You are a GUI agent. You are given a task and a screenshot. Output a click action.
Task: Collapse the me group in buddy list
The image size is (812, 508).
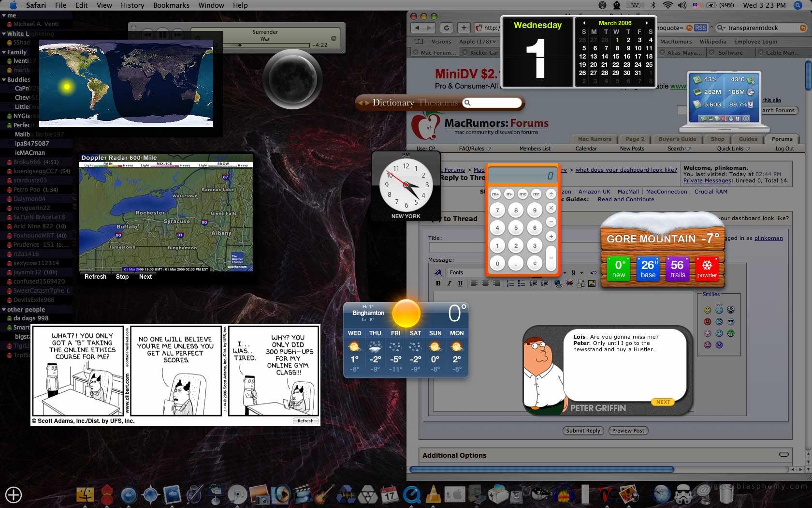(x=4, y=15)
